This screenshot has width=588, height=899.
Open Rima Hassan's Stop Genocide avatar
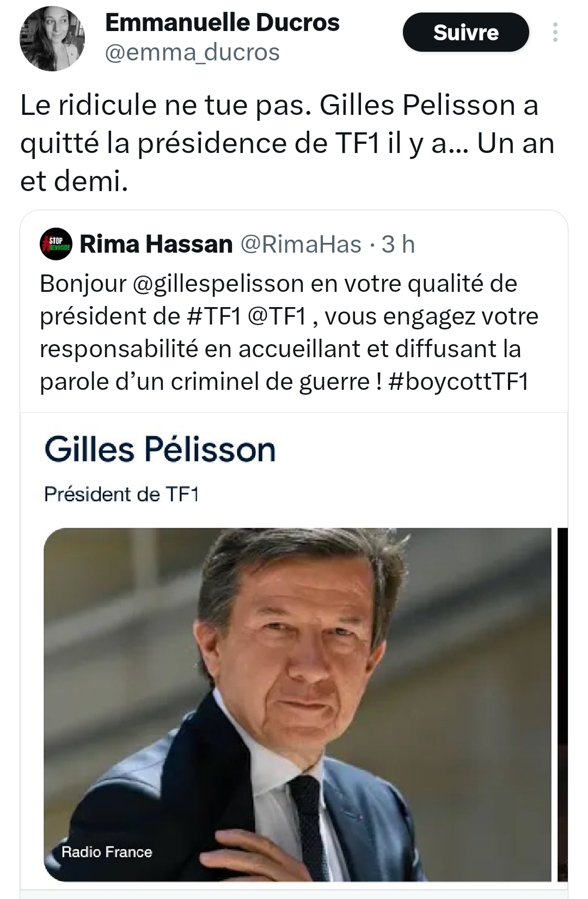click(56, 244)
